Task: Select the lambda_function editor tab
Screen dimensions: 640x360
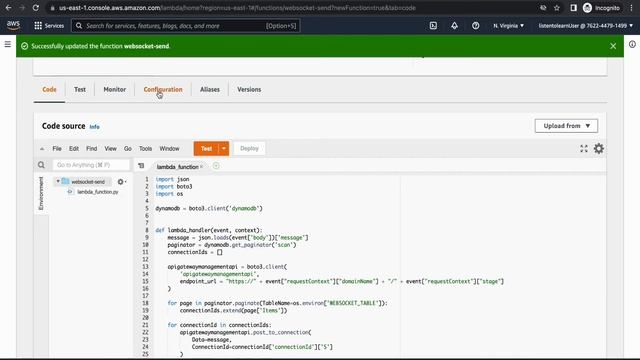Action: (177, 167)
